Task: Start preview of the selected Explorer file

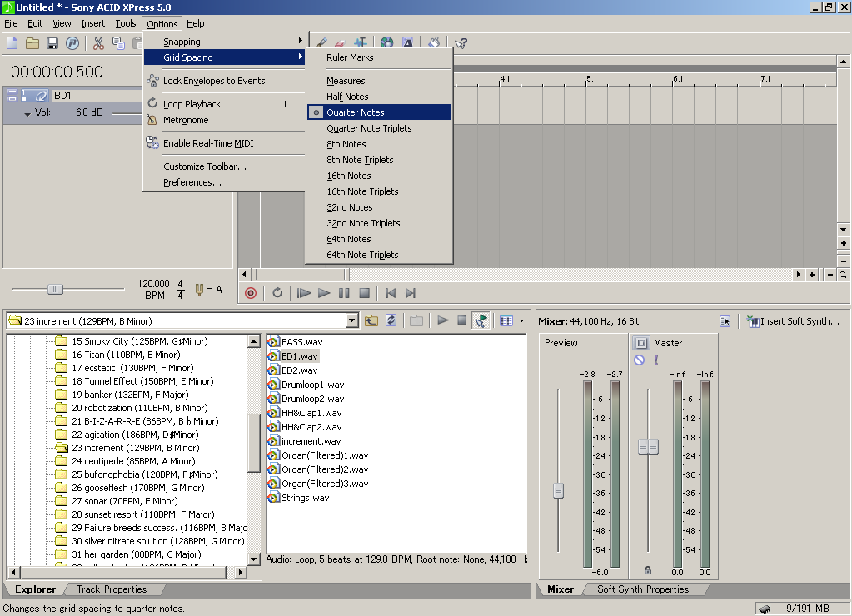Action: tap(443, 320)
